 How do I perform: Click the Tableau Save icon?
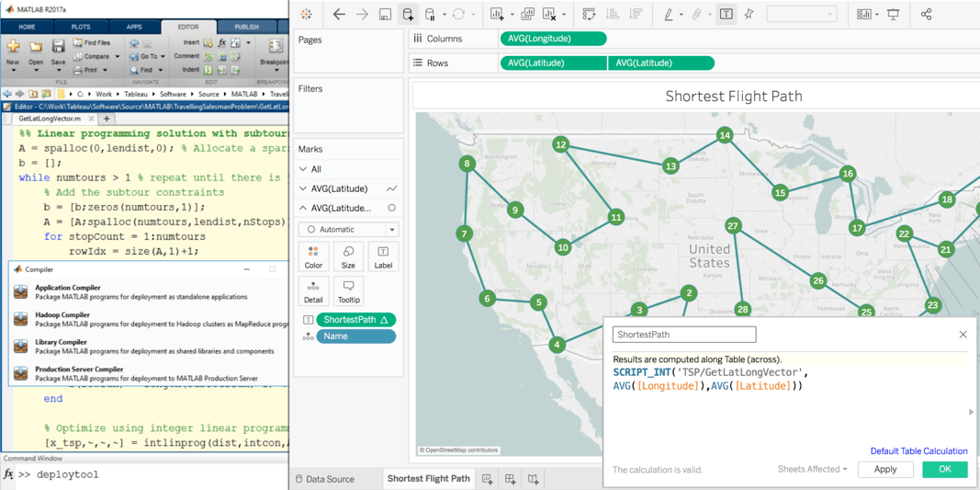[x=385, y=15]
